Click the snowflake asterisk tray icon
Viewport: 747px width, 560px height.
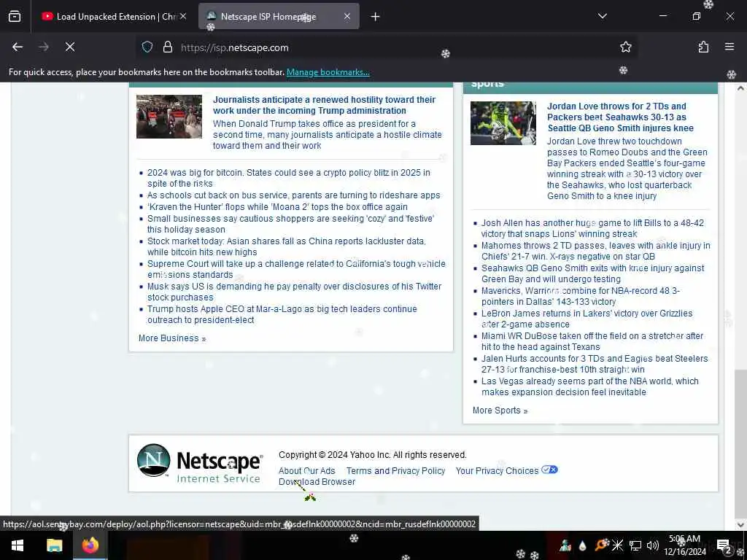617,545
